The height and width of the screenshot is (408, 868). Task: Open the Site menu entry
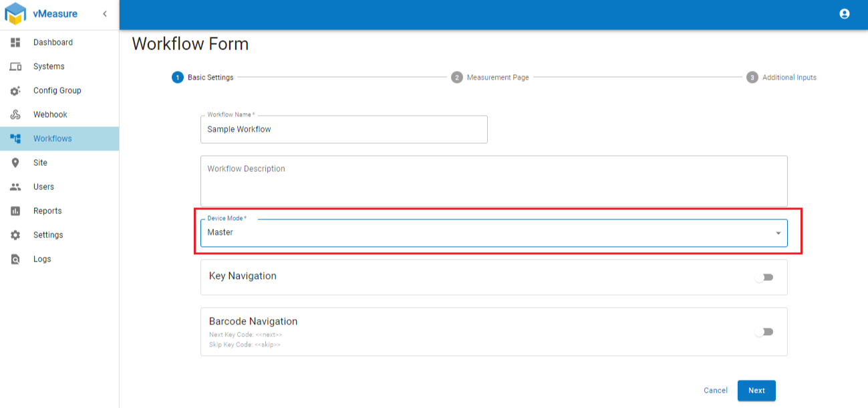click(59, 163)
